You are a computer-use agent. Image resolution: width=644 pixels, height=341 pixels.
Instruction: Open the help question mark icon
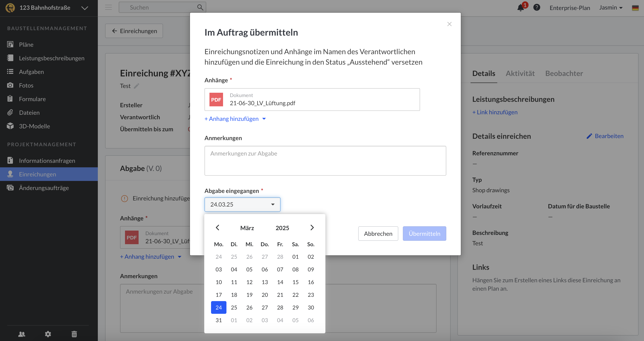[536, 7]
